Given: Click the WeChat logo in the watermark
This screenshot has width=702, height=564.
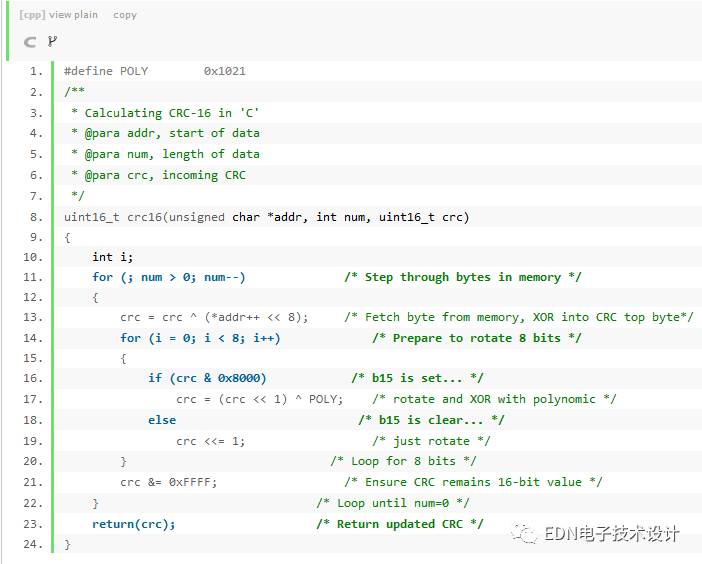Looking at the screenshot, I should (525, 533).
